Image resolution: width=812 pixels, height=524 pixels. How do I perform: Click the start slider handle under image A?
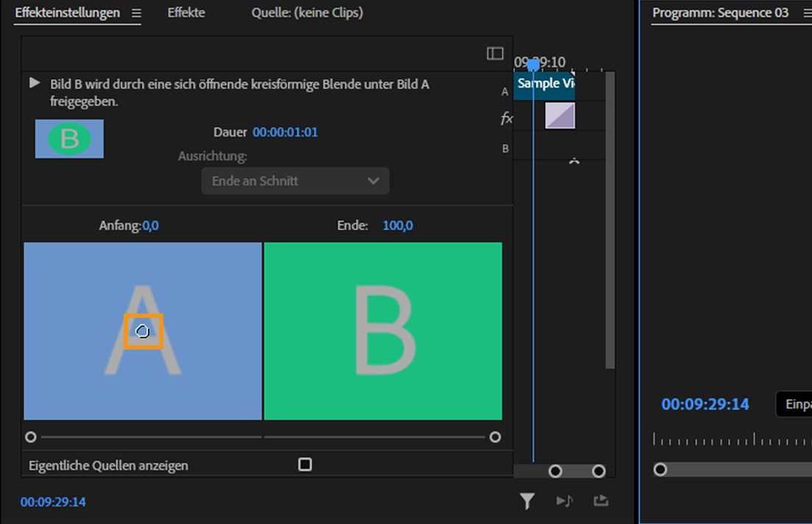click(31, 437)
